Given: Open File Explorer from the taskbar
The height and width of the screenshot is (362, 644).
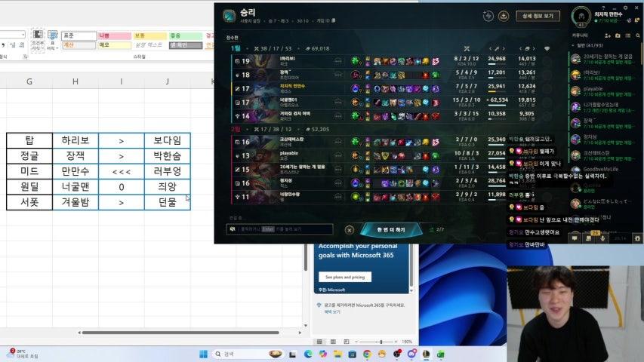Looking at the screenshot, I should tap(337, 354).
